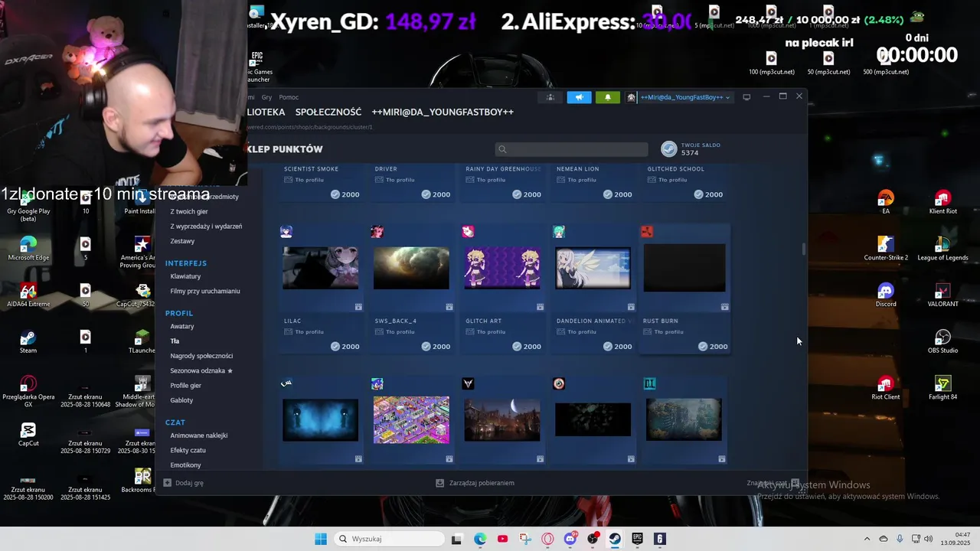The width and height of the screenshot is (980, 551).
Task: Open the Efekty czatu sidebar link
Action: 188,450
